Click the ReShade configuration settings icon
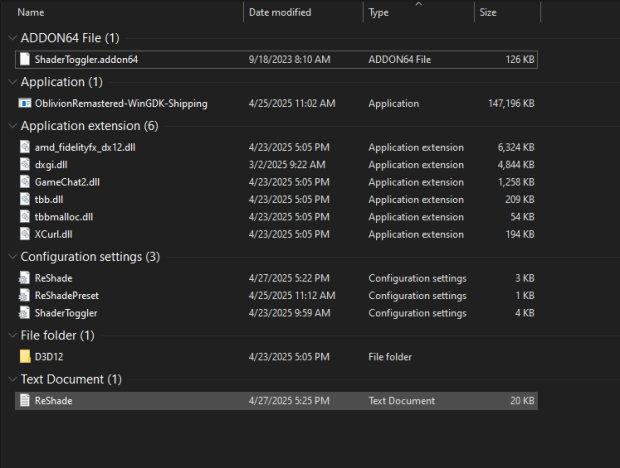Viewport: 620px width, 468px height. 25,278
